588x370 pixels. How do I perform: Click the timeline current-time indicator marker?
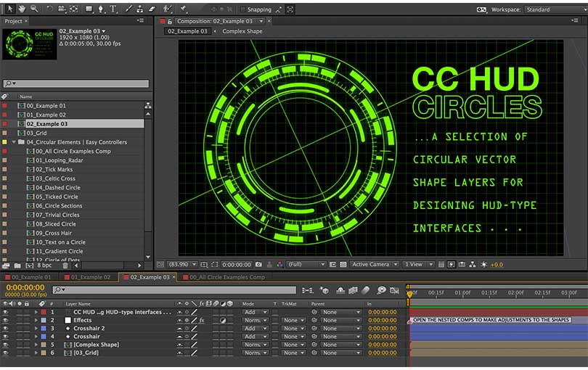[x=409, y=294]
